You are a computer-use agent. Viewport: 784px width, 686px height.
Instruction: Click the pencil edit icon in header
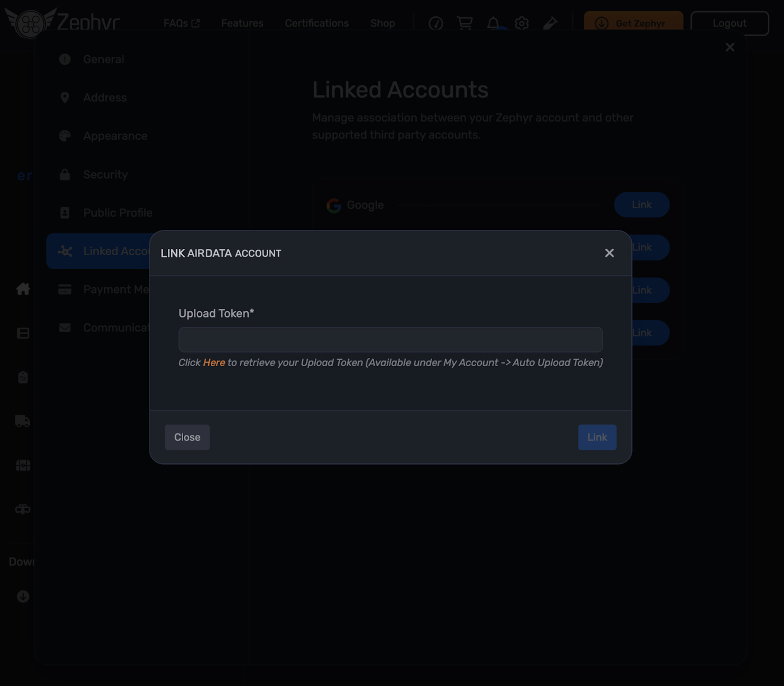pos(550,23)
